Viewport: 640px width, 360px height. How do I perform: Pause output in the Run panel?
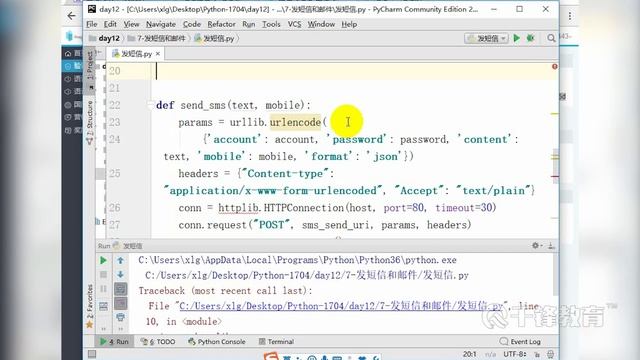103,289
